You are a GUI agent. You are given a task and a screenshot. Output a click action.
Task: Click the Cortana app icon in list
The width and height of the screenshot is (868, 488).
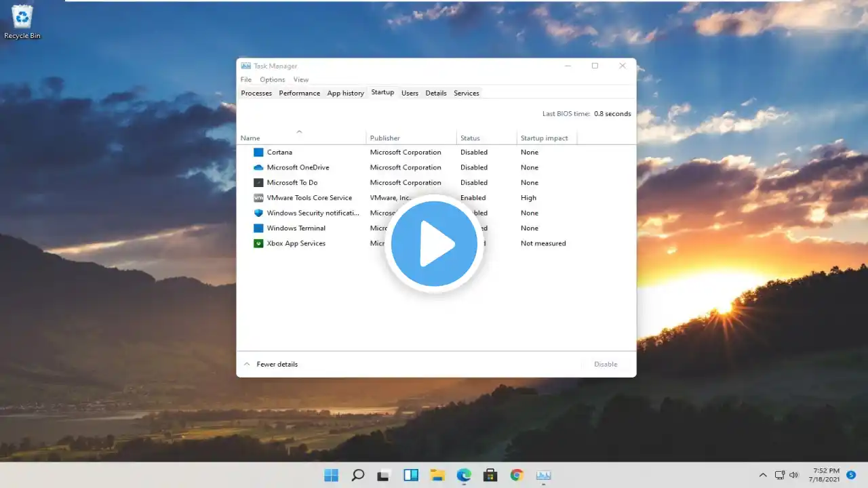[x=258, y=152]
